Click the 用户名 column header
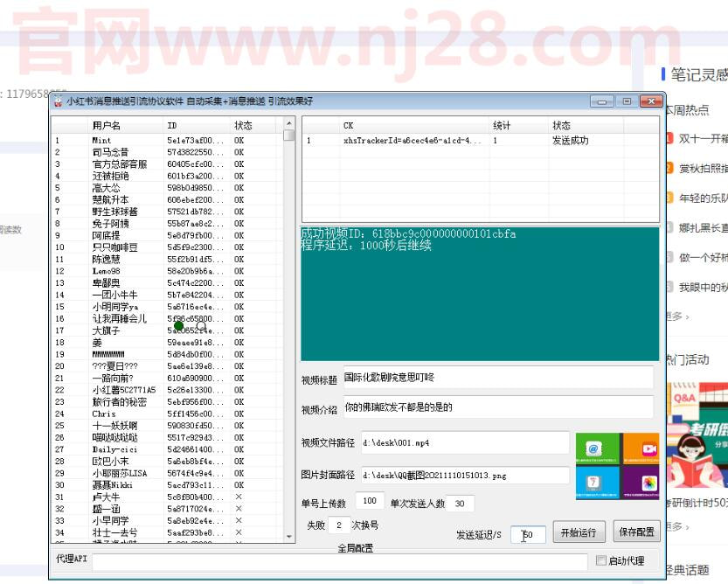This screenshot has height=584, width=728. (107, 126)
